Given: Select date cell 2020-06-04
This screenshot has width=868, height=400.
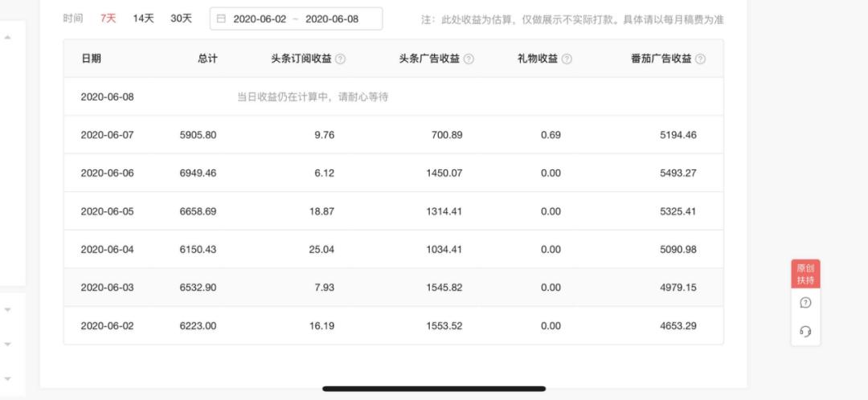Looking at the screenshot, I should [108, 250].
